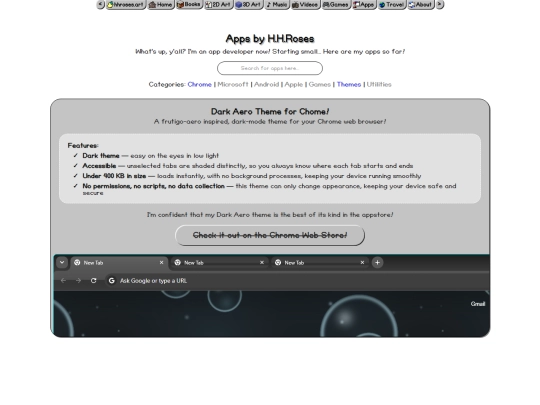Open the Dark Aero theme screenshot preview
The image size is (540, 405).
click(x=271, y=296)
